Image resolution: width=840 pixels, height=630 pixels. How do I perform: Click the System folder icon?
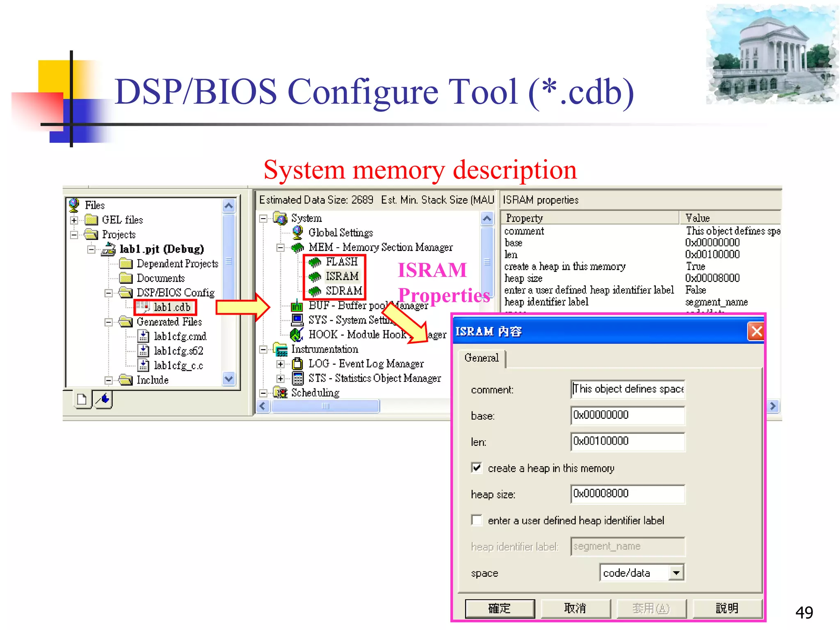[281, 218]
